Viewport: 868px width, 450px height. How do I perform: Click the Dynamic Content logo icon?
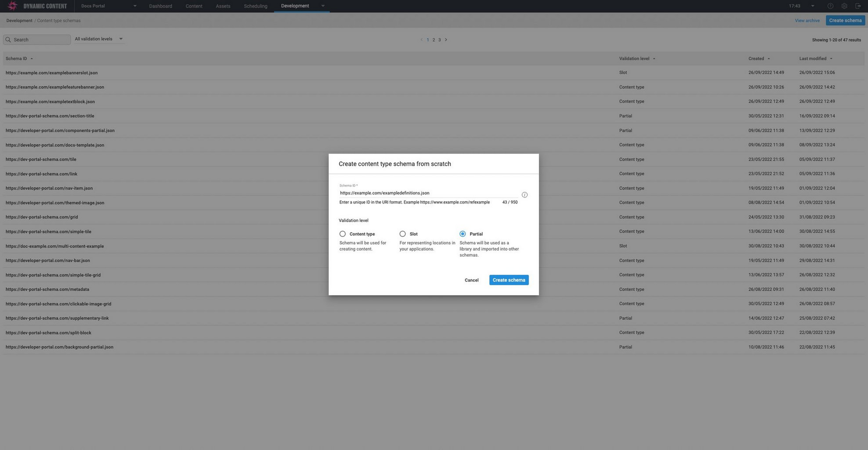click(x=12, y=6)
